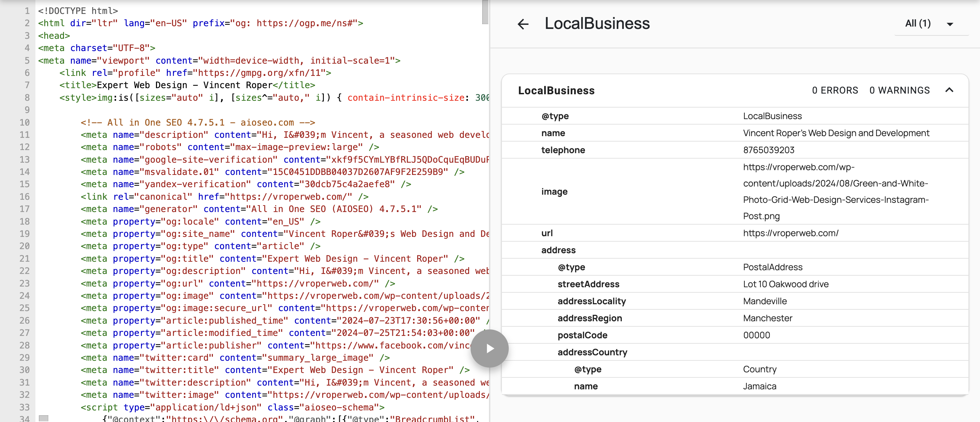This screenshot has height=422, width=980.
Task: Run the test with the play button
Action: 490,348
